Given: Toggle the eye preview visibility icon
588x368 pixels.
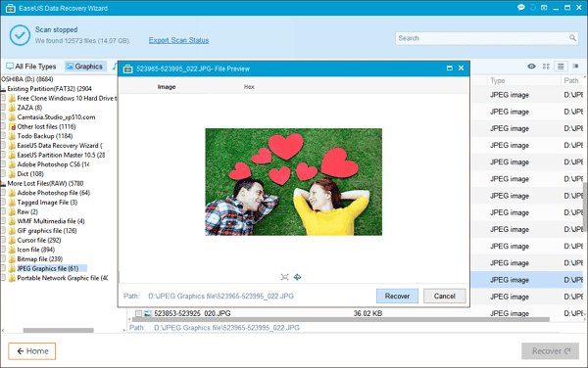Looking at the screenshot, I should coord(531,67).
